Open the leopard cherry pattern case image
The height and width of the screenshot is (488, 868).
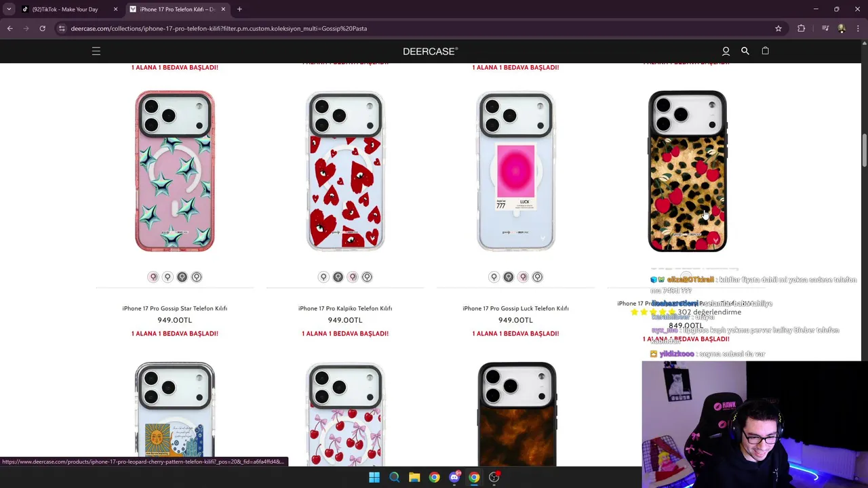tap(687, 171)
